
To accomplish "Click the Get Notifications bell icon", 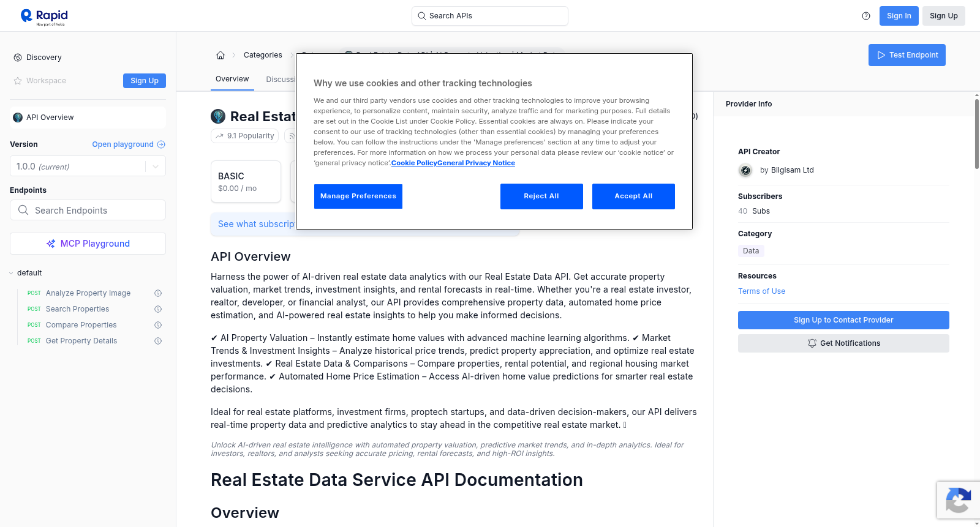I will point(812,343).
